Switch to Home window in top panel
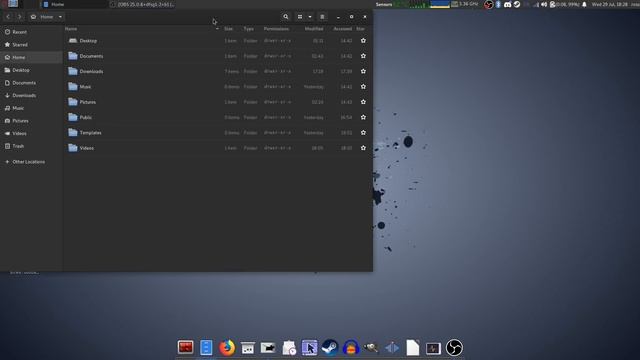 (73, 4)
